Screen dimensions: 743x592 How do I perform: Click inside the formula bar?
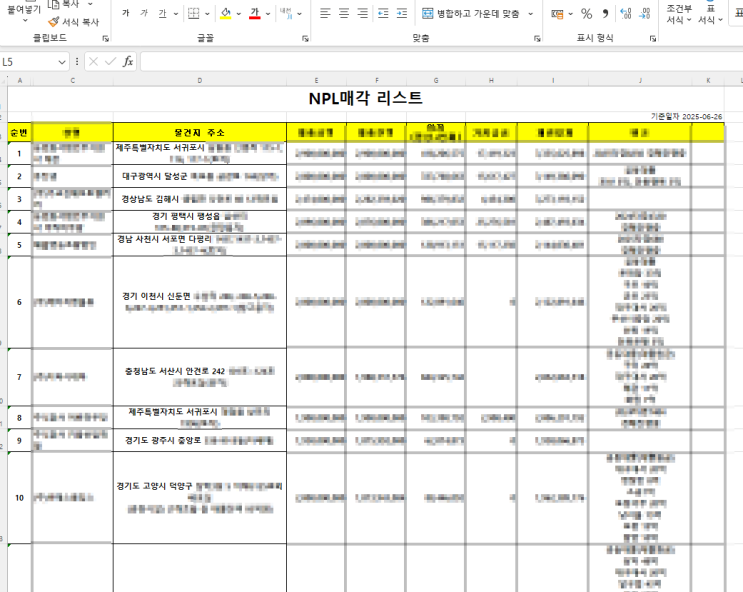(441, 62)
